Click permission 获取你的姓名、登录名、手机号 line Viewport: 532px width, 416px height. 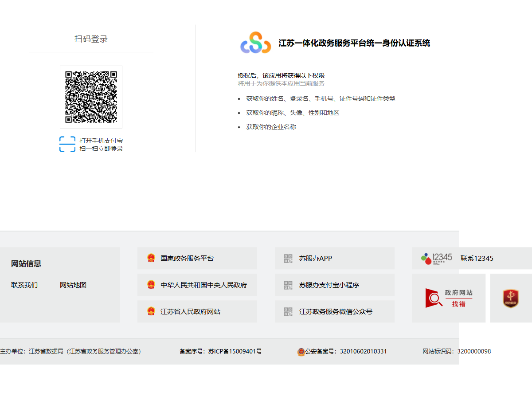(321, 98)
